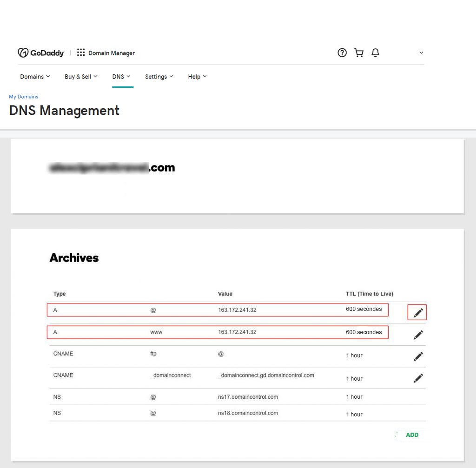Open the Help menu
Viewport: 476px width, 468px height.
[197, 77]
